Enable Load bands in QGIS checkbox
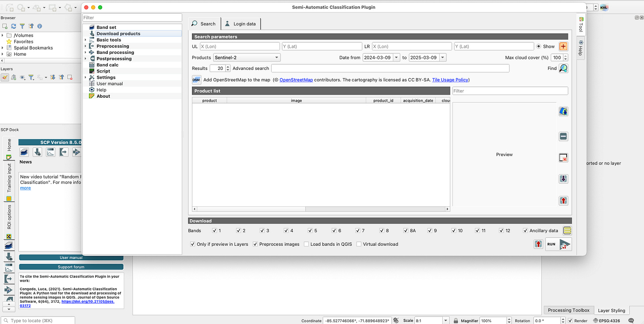 click(306, 244)
